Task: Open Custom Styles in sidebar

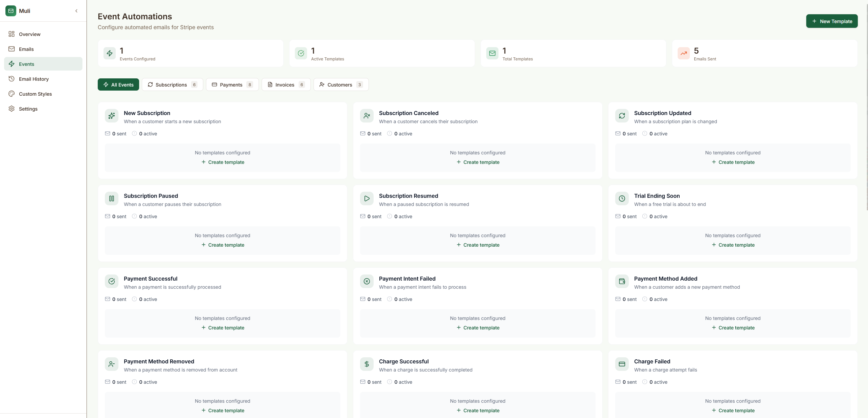Action: click(x=35, y=94)
